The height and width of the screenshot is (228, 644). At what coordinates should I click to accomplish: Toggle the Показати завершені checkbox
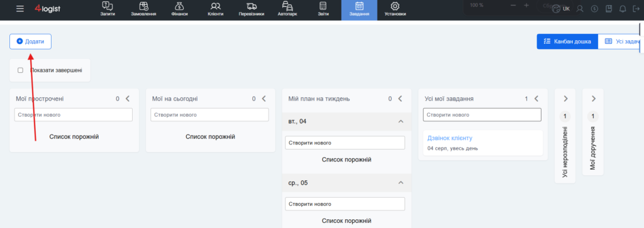(20, 70)
